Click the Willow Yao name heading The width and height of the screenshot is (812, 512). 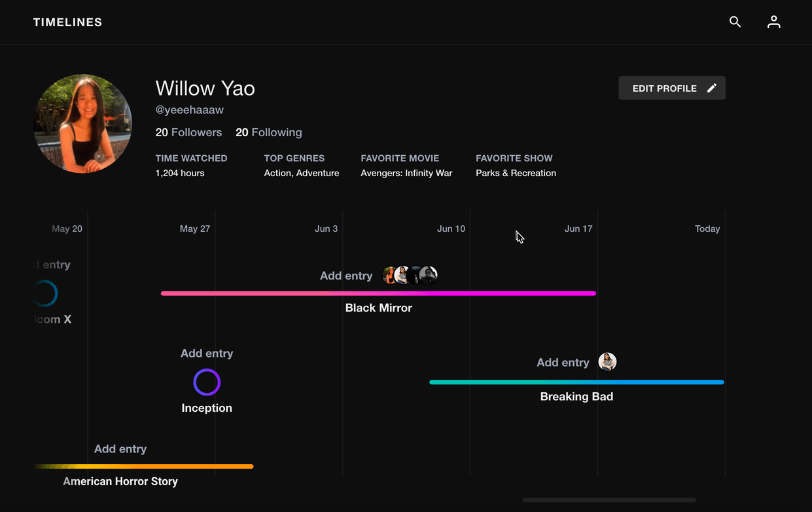205,88
